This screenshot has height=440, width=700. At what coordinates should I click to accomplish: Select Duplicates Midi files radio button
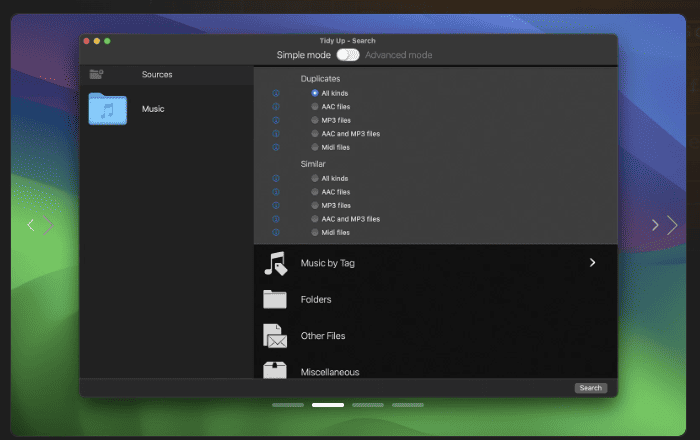[315, 147]
